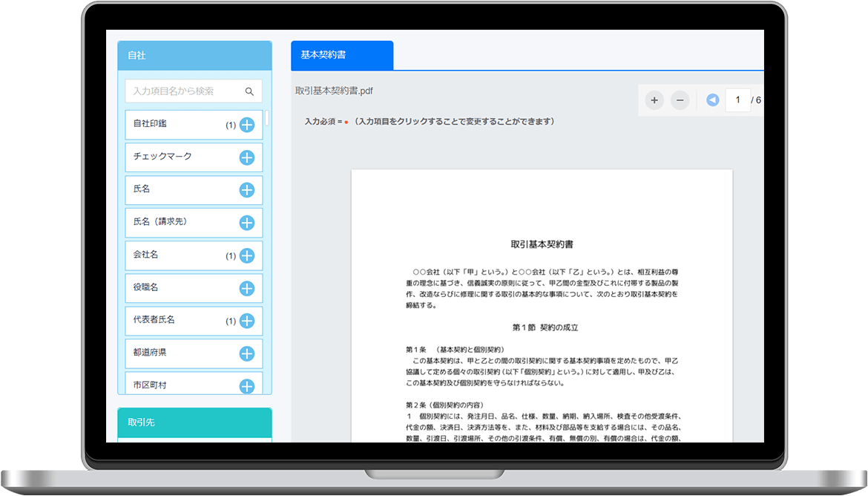Zoom out the PDF with minus button

point(680,100)
